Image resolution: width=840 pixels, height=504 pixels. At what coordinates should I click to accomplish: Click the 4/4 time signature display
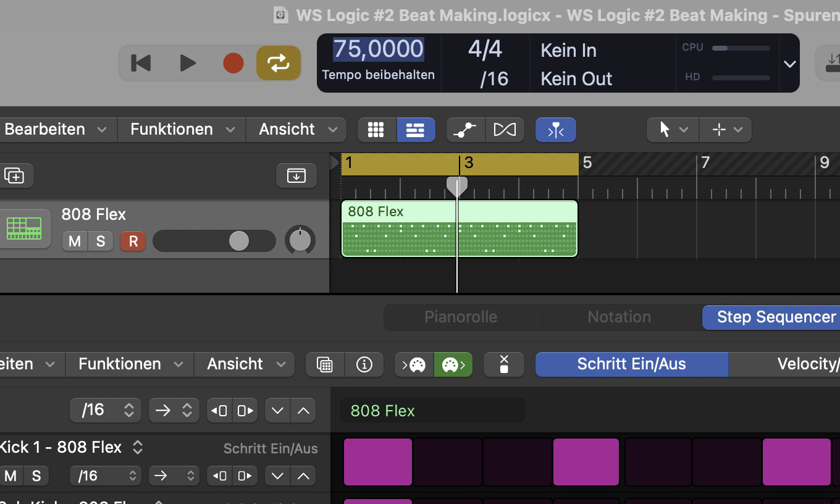pos(485,49)
